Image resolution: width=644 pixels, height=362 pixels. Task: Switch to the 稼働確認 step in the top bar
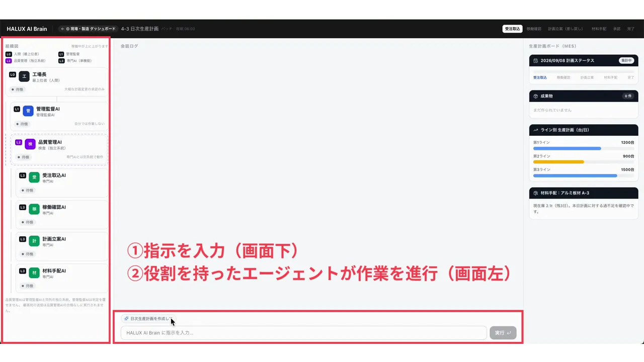pos(534,29)
